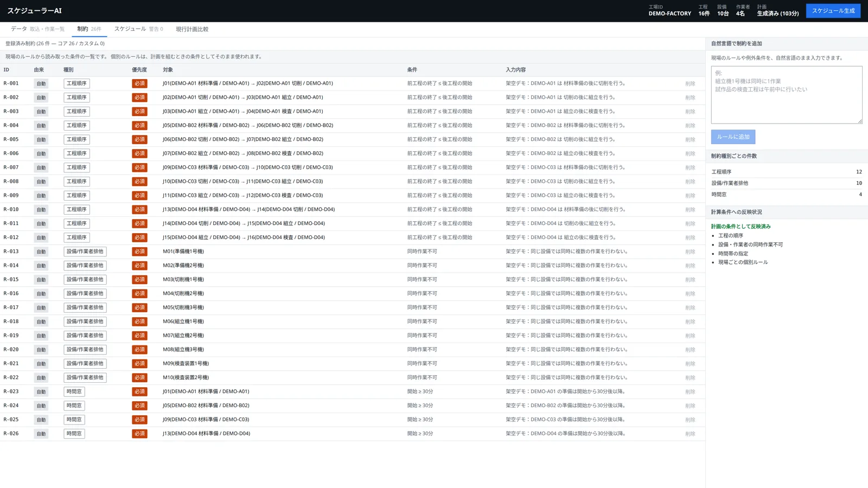Screen dimensions: 868x488
Task: Click 同時作業不可 condition in row R-016
Action: click(422, 293)
